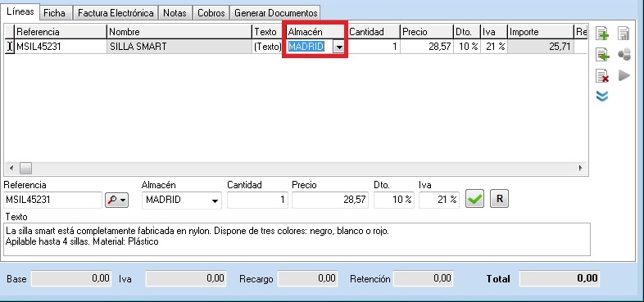The height and width of the screenshot is (302, 644).
Task: Open the Factura Electrónica tab
Action: coord(116,13)
